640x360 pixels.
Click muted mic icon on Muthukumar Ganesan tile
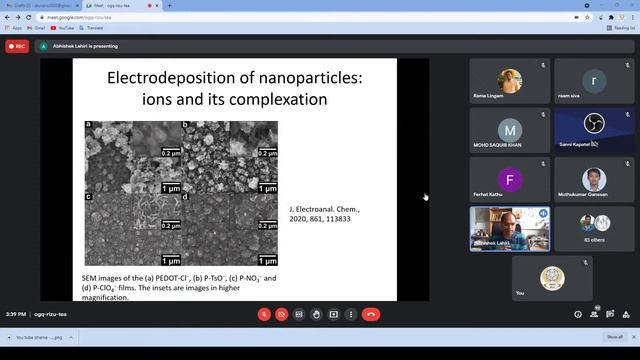point(627,164)
